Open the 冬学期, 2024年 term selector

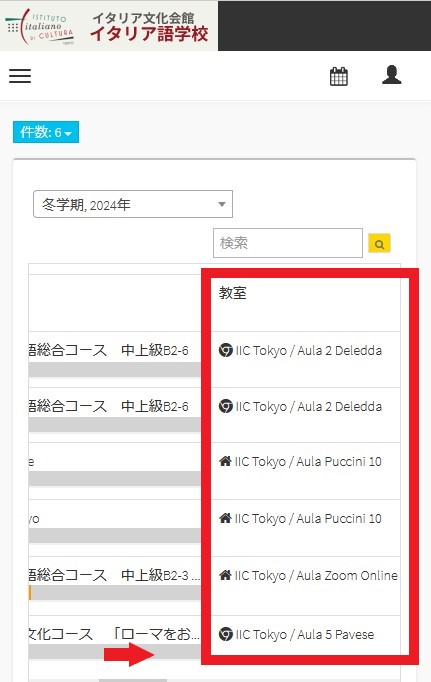click(x=133, y=204)
